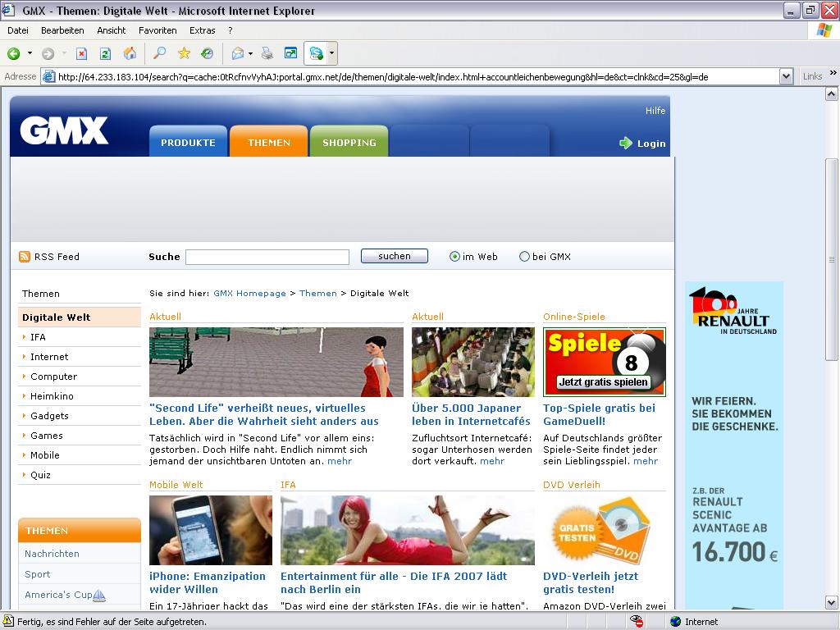Click the Spiele 8-ball banner image
Image resolution: width=840 pixels, height=630 pixels.
(x=605, y=362)
